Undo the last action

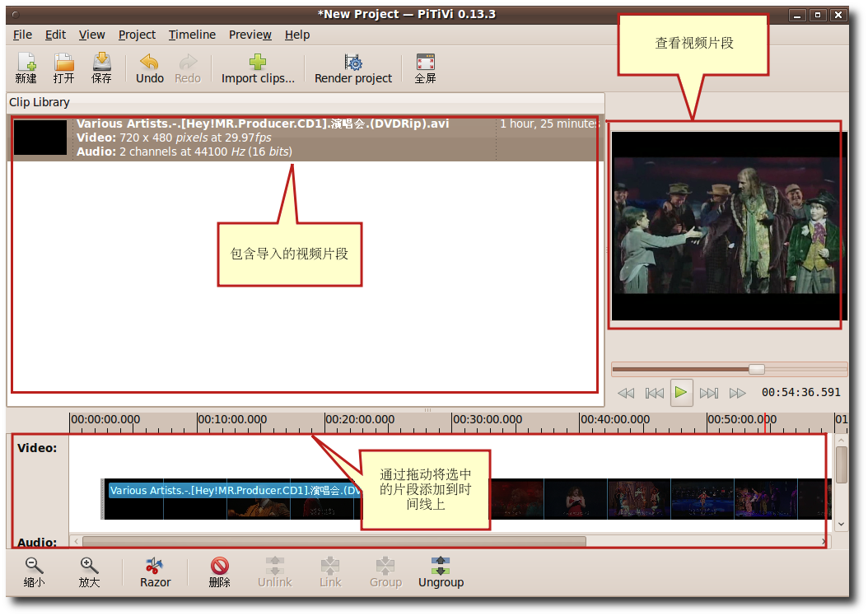pos(149,68)
